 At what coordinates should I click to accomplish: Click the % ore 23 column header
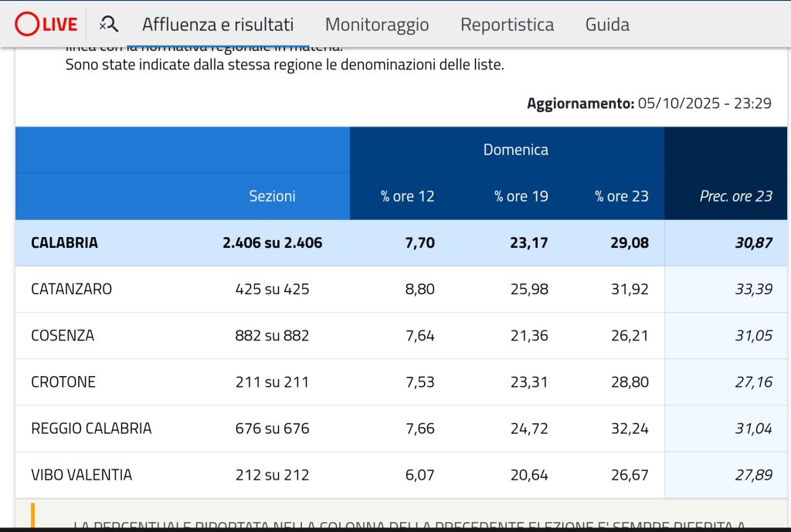(x=621, y=196)
